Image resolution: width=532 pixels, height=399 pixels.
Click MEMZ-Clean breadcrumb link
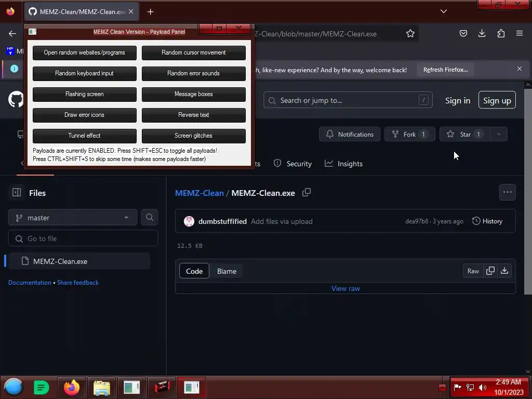tap(199, 193)
